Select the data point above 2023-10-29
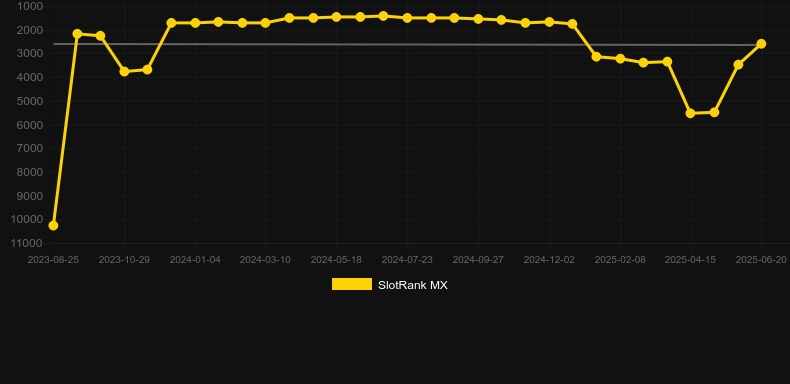The height and width of the screenshot is (384, 790). pyautogui.click(x=124, y=72)
